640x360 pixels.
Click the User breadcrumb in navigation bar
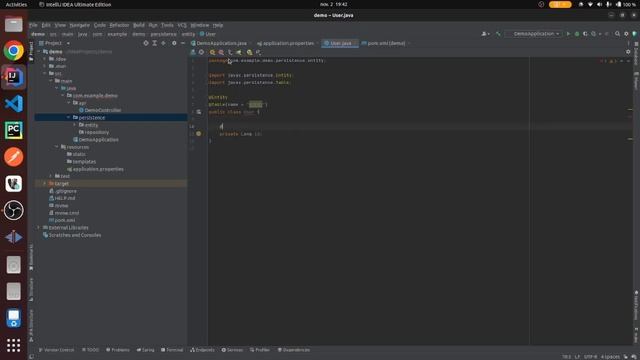pyautogui.click(x=208, y=34)
